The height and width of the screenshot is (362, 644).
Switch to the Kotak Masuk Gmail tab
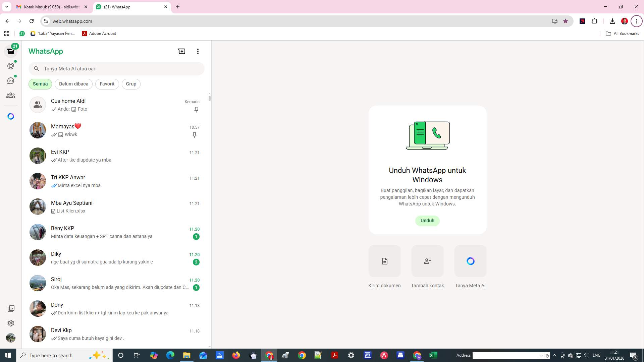(x=50, y=7)
